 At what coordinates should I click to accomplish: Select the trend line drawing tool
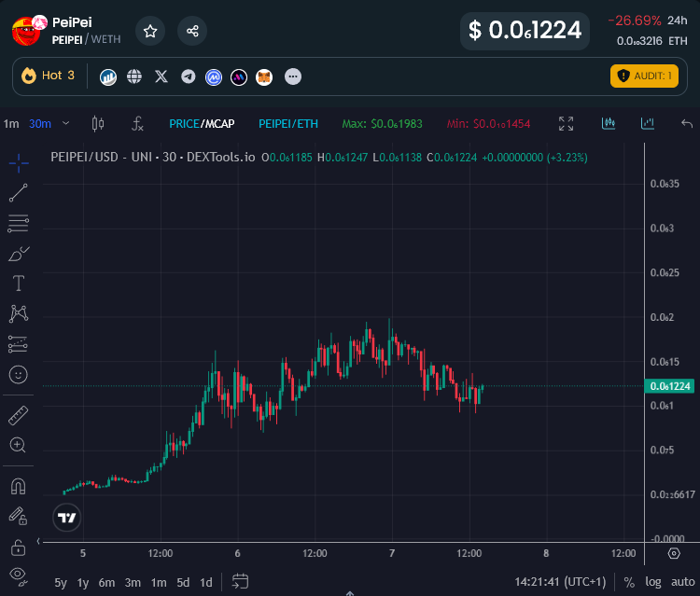[19, 193]
